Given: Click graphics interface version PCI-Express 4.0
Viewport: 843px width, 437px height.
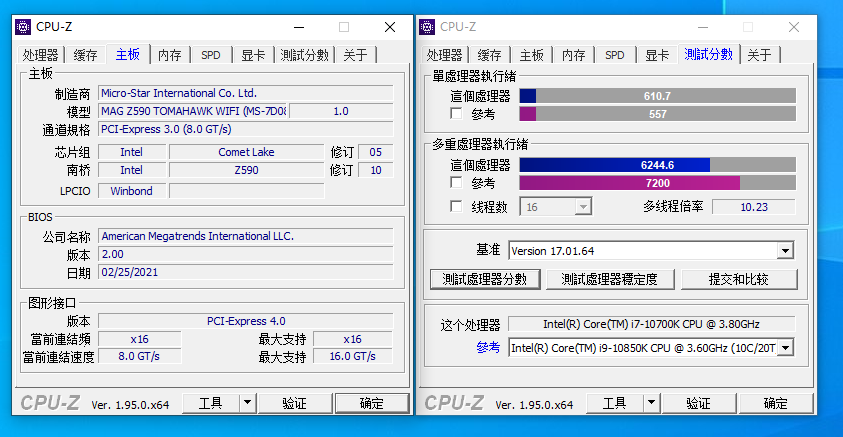Looking at the screenshot, I should (x=246, y=321).
